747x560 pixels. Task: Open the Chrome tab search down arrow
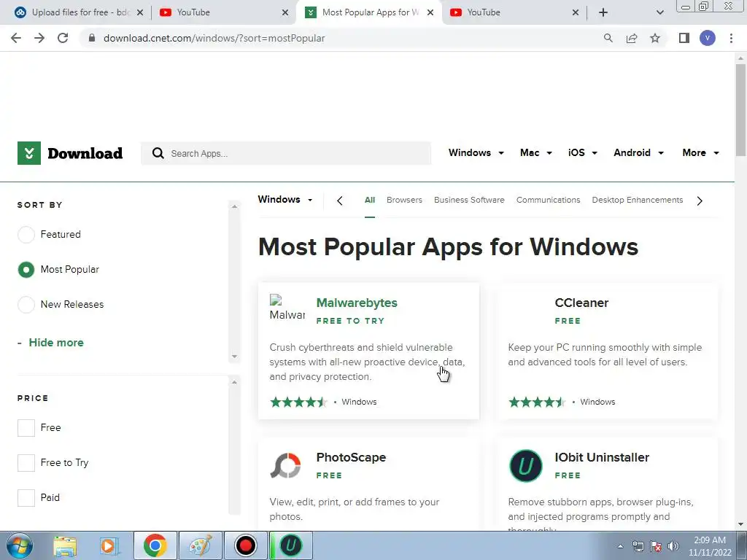coord(659,12)
